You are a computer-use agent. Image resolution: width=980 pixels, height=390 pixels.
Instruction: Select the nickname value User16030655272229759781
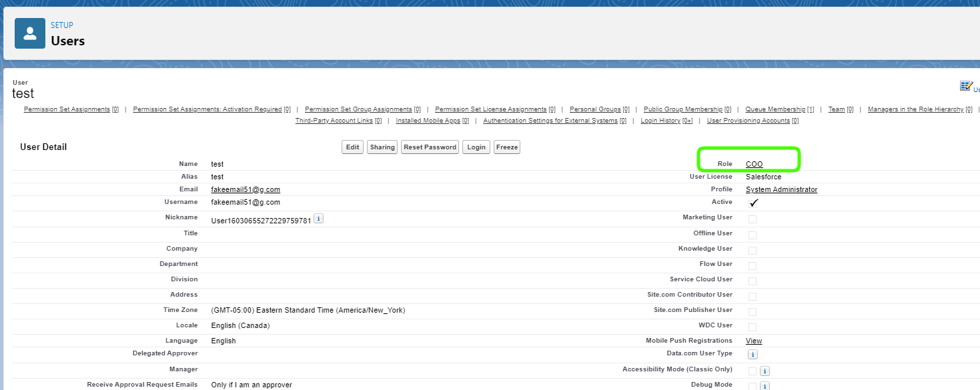tap(261, 220)
